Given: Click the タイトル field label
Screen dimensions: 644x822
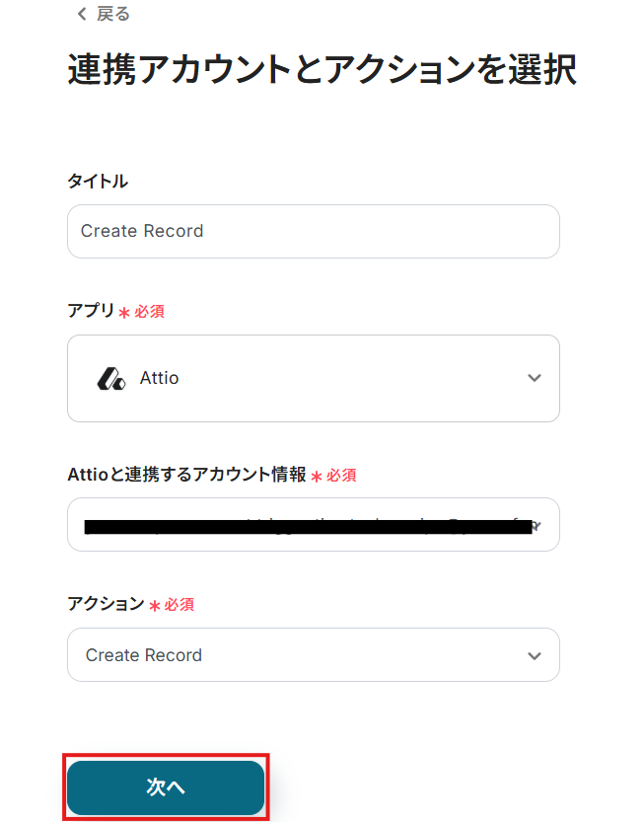Looking at the screenshot, I should click(98, 181).
